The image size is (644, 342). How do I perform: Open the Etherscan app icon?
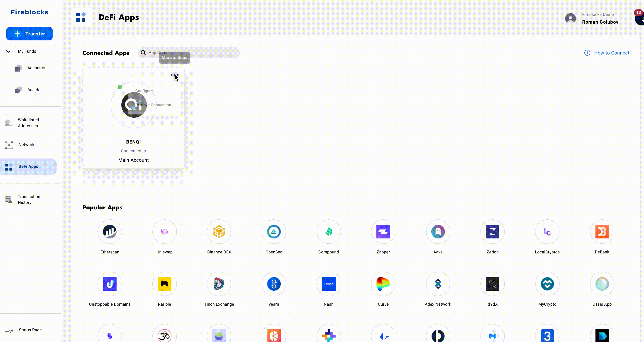click(x=110, y=232)
